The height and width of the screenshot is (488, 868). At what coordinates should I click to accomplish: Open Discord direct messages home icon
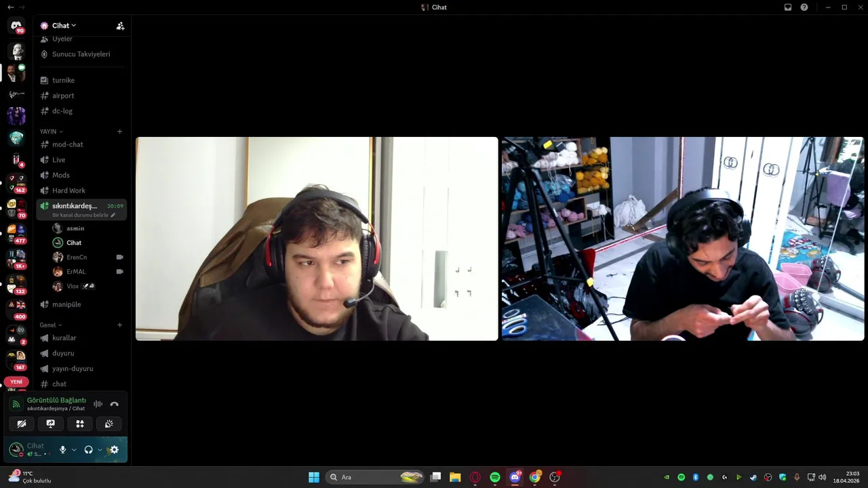tap(16, 26)
